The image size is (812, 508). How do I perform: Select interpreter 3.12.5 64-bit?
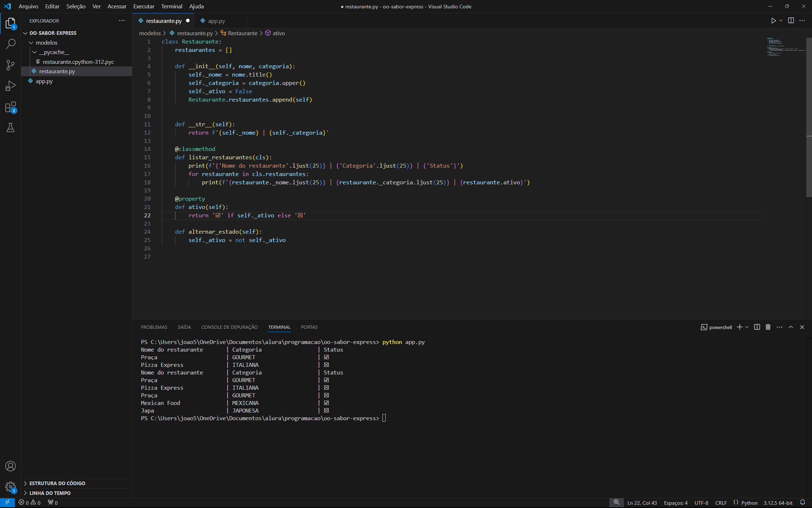(778, 503)
